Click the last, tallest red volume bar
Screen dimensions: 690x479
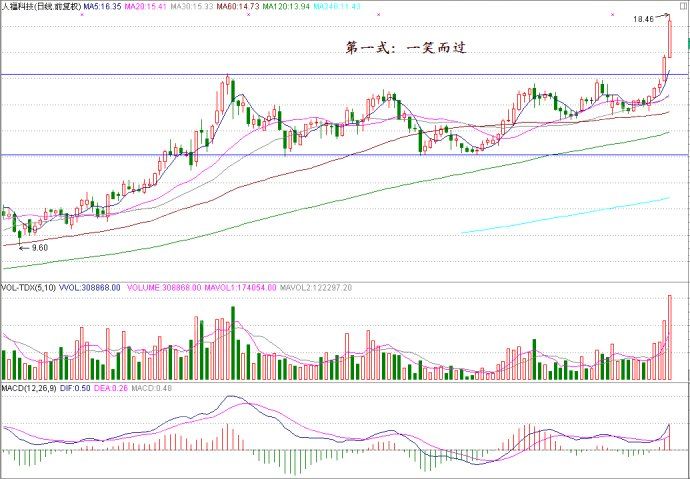coord(670,338)
